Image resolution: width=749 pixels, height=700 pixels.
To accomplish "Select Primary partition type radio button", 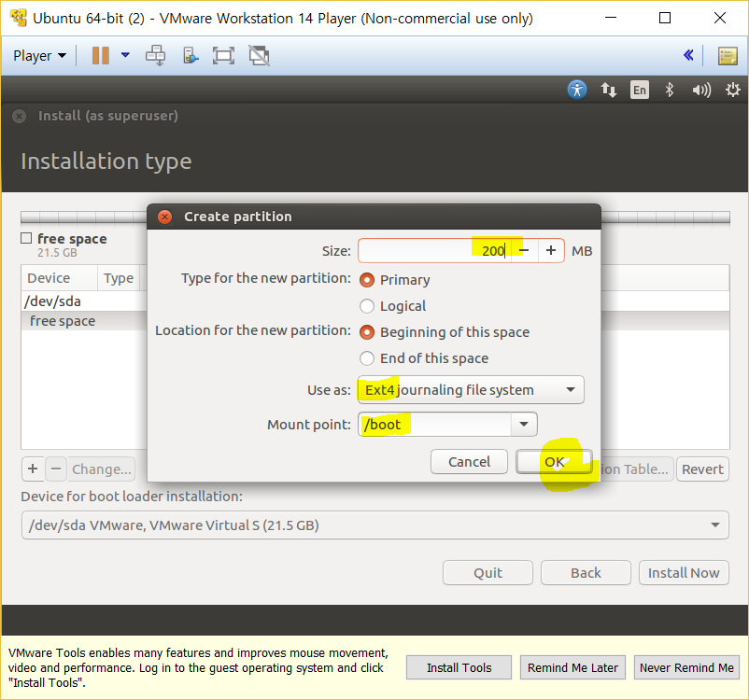I will pyautogui.click(x=367, y=280).
